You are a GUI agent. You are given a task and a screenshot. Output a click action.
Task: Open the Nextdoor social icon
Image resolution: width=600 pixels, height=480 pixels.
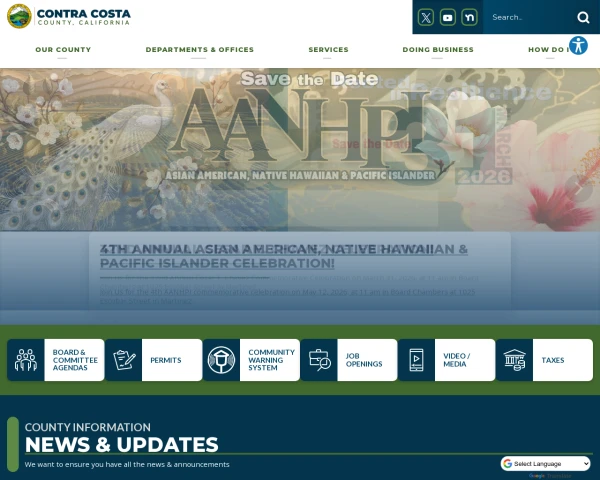(x=469, y=17)
